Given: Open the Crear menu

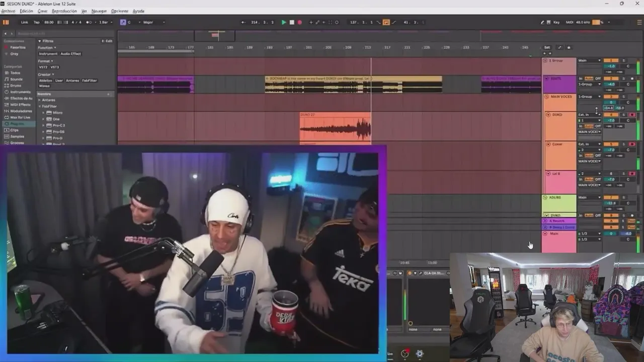Looking at the screenshot, I should 43,11.
